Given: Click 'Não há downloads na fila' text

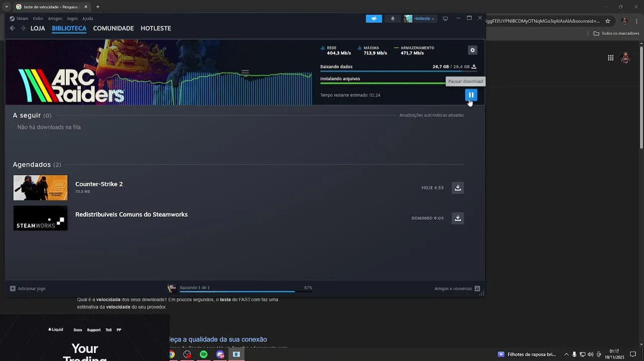Looking at the screenshot, I should tap(49, 127).
